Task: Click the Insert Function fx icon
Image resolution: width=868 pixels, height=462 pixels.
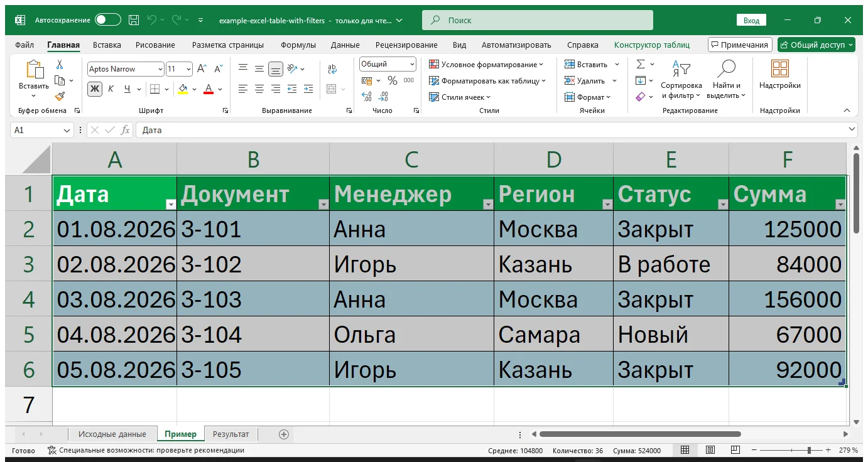Action: click(x=125, y=130)
